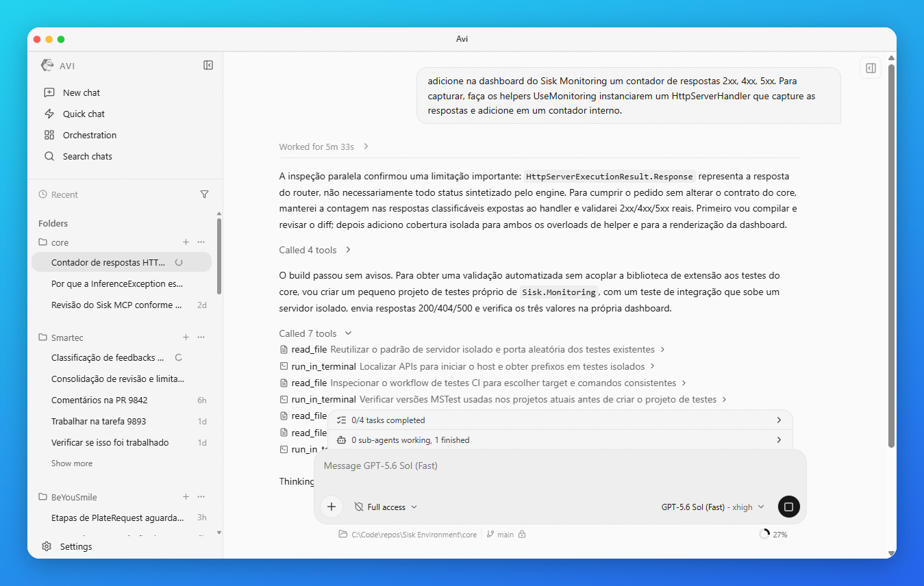Screen dimensions: 924x586
Task: Expand the 'Worked for 5m 33s' section
Action: [x=324, y=146]
